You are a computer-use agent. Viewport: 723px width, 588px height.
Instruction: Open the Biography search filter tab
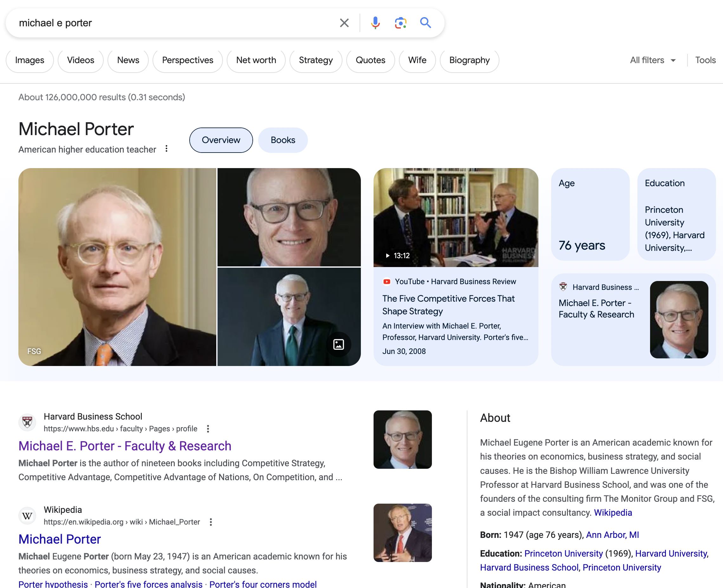pos(470,60)
